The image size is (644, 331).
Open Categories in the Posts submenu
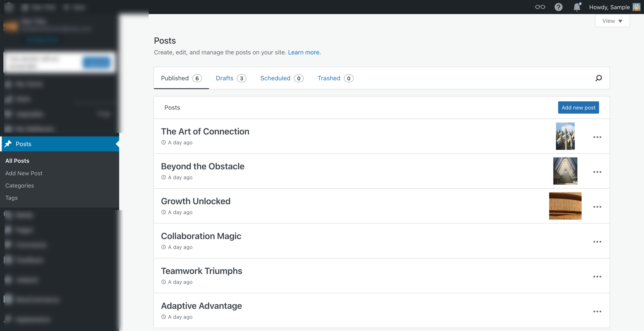click(20, 185)
